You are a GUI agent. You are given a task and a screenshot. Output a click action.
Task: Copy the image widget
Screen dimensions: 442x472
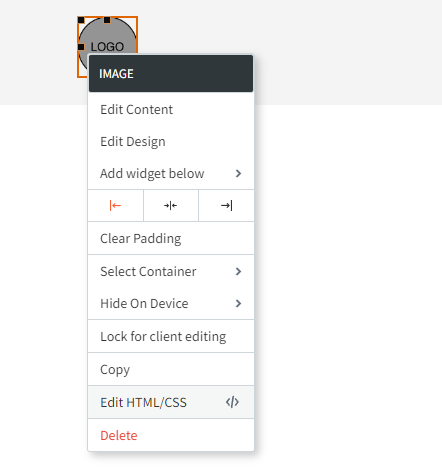pyautogui.click(x=171, y=369)
